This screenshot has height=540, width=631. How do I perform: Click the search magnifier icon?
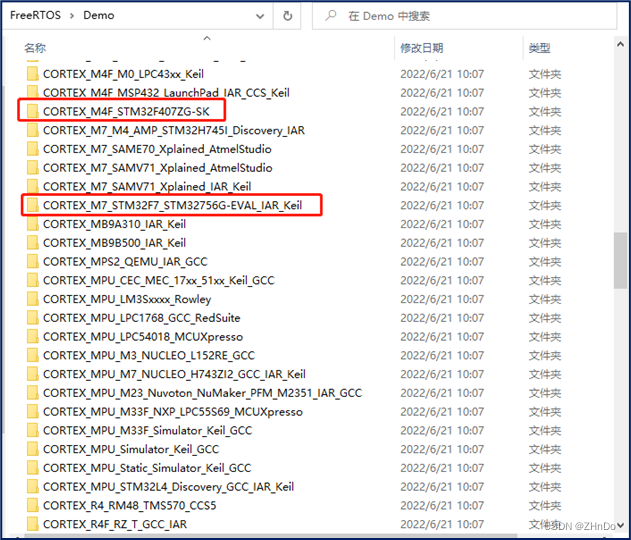point(330,16)
